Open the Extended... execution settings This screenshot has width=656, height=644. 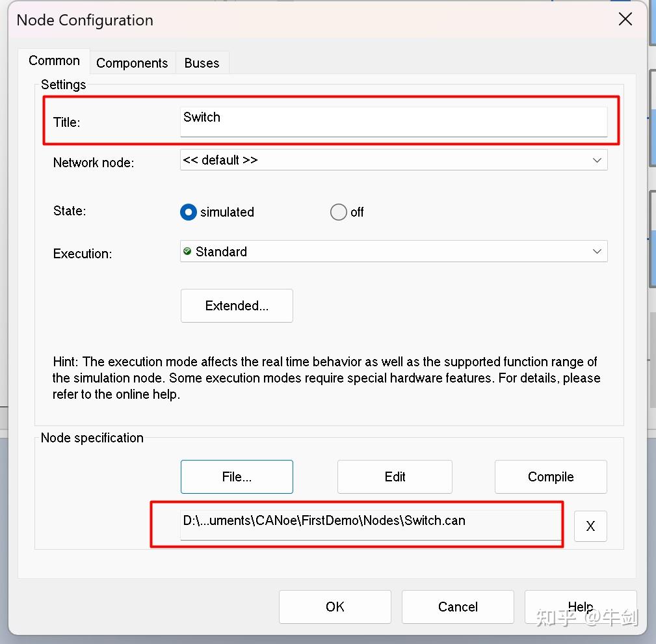[x=237, y=306]
